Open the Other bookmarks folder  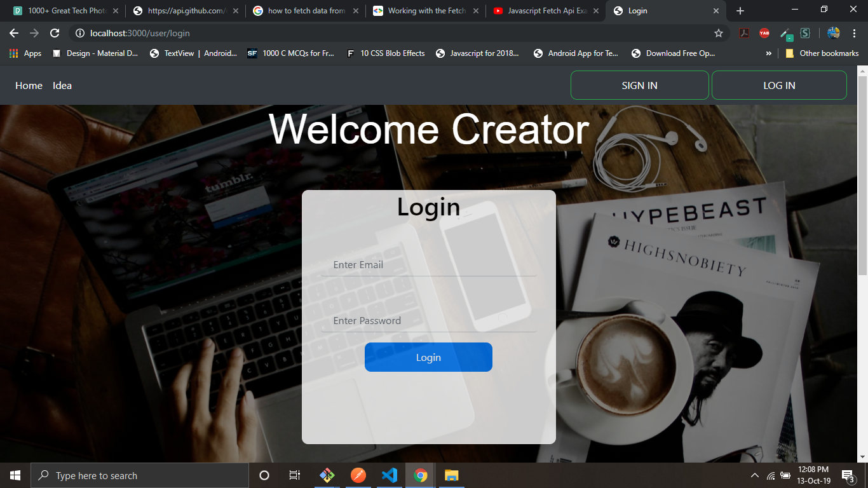point(822,53)
